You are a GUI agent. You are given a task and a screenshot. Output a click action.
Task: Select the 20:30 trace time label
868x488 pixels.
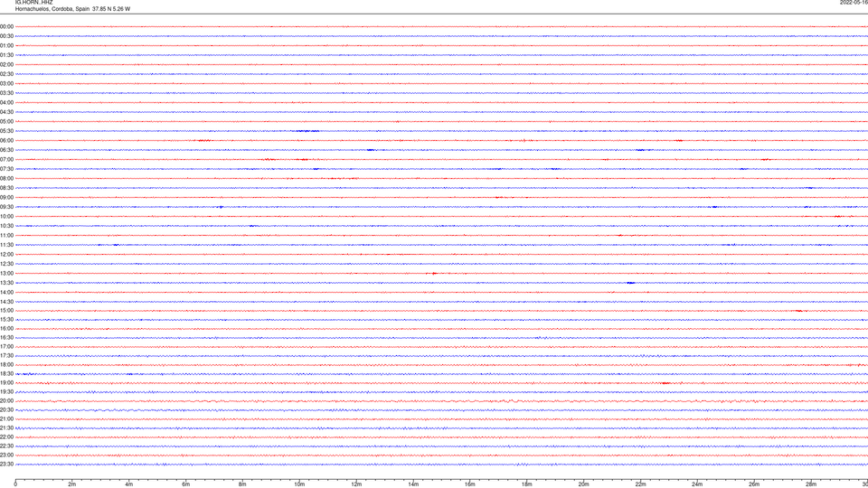tap(6, 410)
